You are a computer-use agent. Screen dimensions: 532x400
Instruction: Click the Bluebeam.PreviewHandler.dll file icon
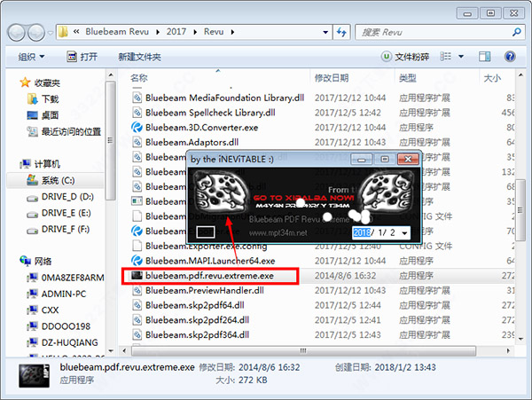[x=137, y=290]
